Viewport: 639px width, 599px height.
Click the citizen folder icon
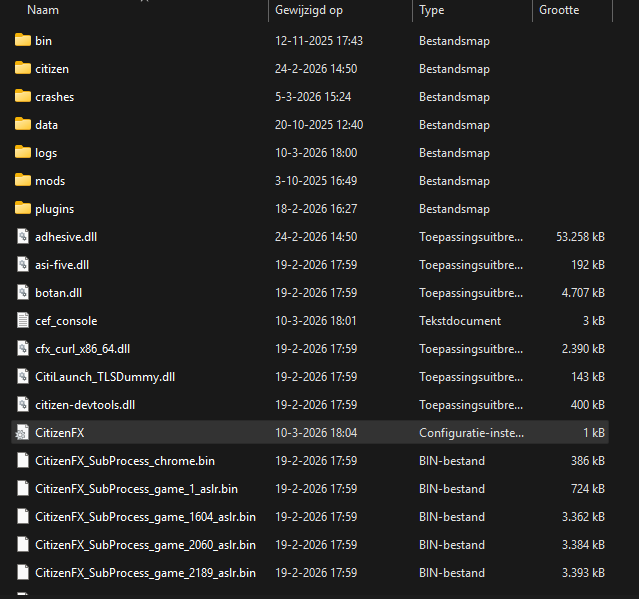(x=23, y=68)
